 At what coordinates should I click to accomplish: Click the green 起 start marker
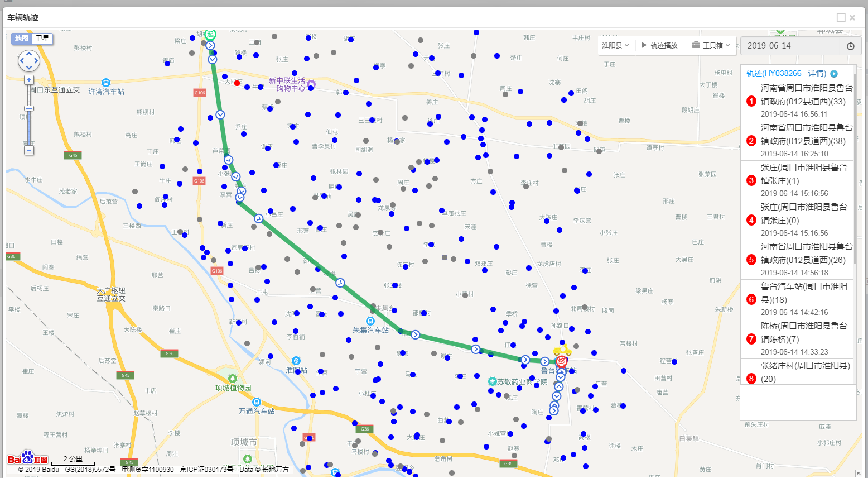[x=210, y=35]
